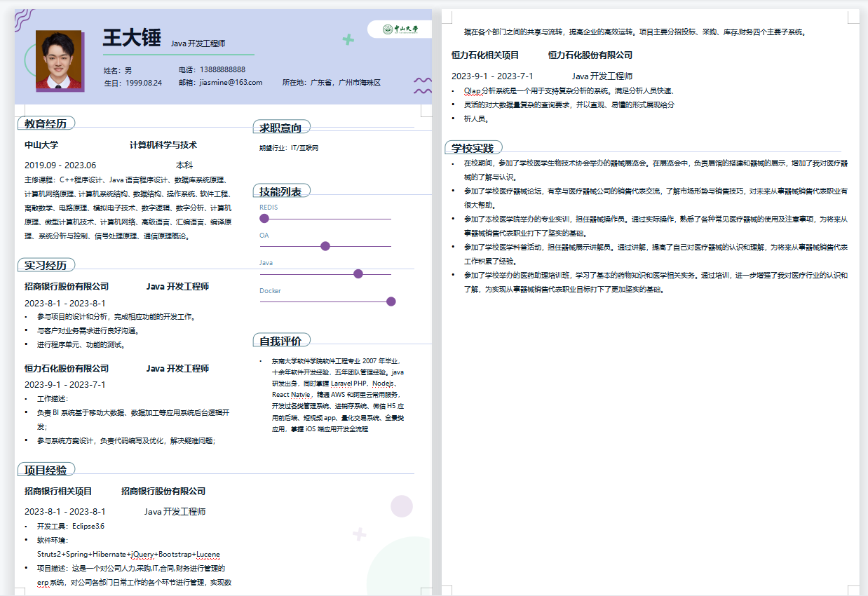Click the REDIS skill slider knob
Image resolution: width=868 pixels, height=596 pixels.
264,219
